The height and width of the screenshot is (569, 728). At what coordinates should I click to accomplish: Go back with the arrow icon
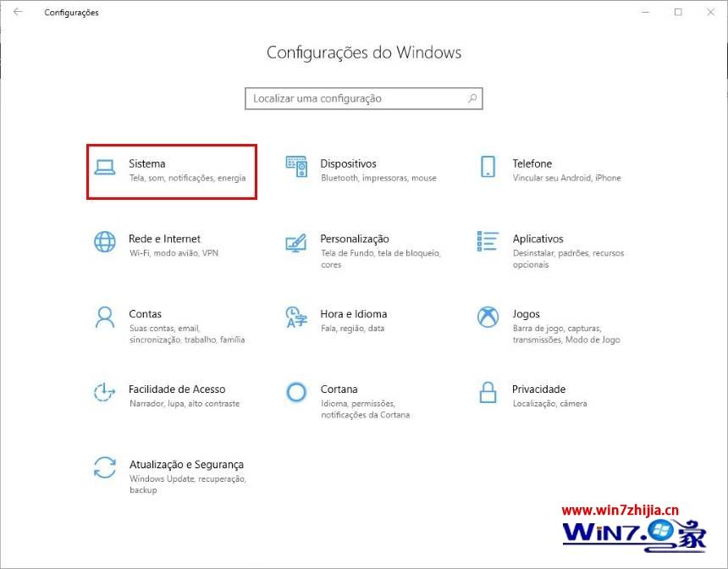[18, 12]
